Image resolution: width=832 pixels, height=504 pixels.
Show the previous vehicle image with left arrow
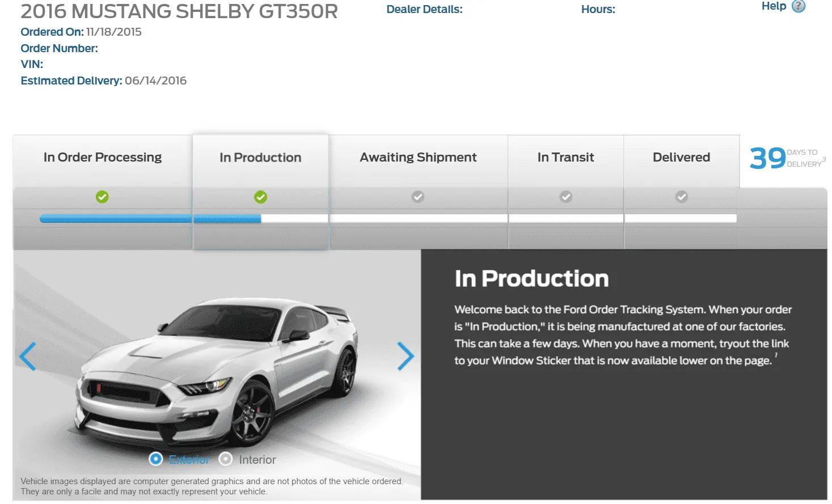tap(28, 356)
